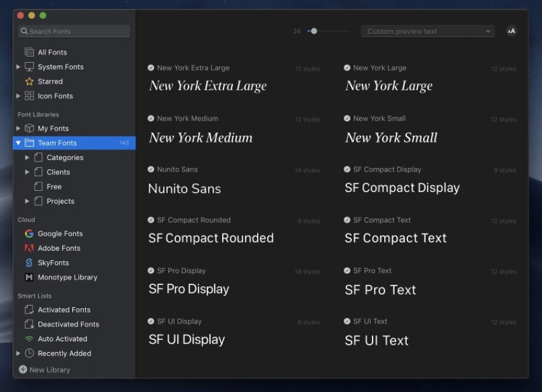Click the Free folder icon
Image resolution: width=542 pixels, height=392 pixels.
coord(38,186)
